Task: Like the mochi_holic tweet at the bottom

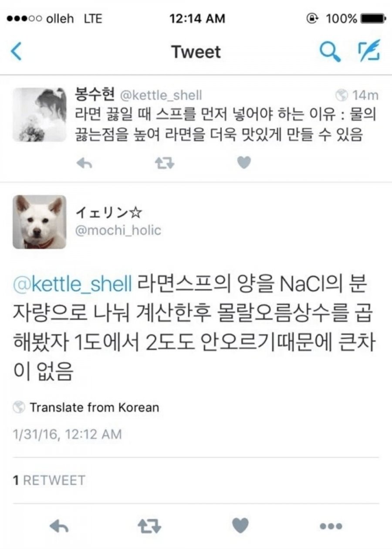Action: coord(240,525)
